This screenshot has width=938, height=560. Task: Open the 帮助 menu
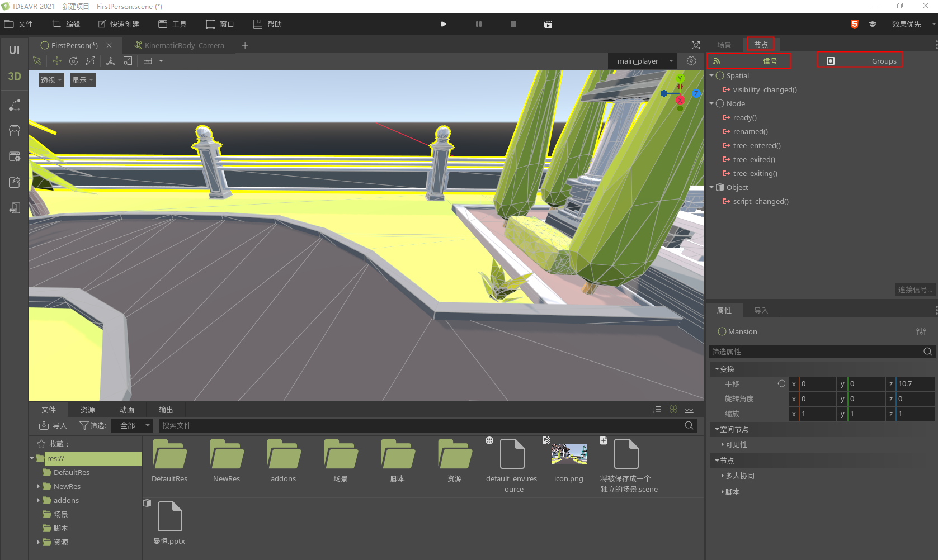[x=267, y=24]
